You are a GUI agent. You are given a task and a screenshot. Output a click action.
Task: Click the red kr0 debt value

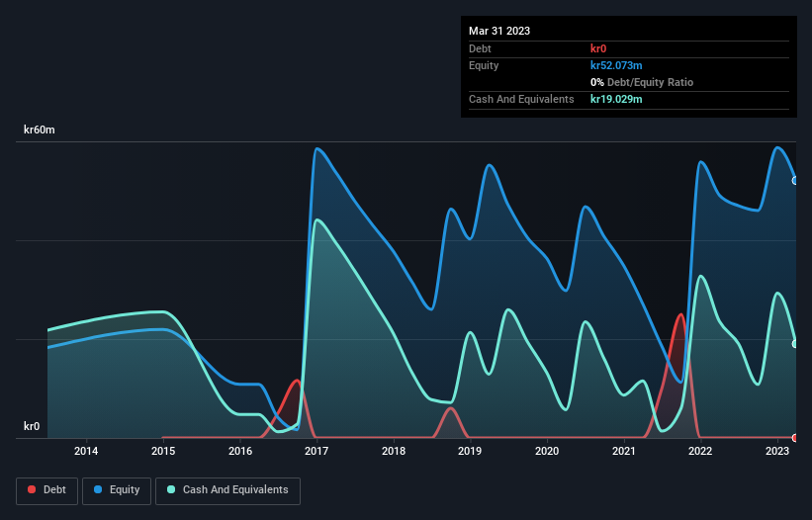pyautogui.click(x=598, y=48)
